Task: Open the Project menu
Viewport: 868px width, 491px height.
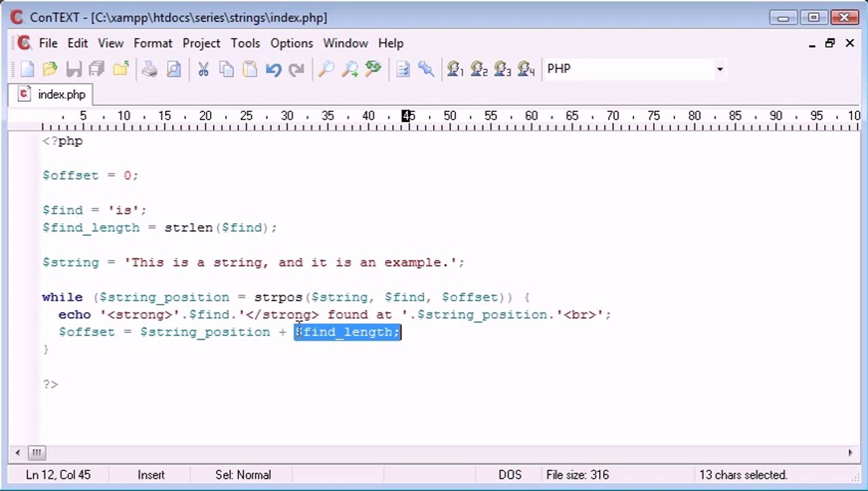Action: (x=201, y=43)
